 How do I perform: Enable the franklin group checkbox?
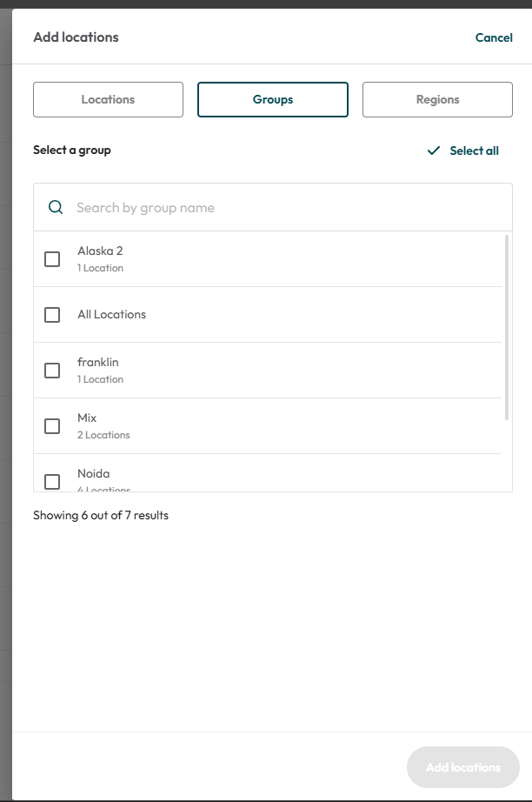(52, 371)
